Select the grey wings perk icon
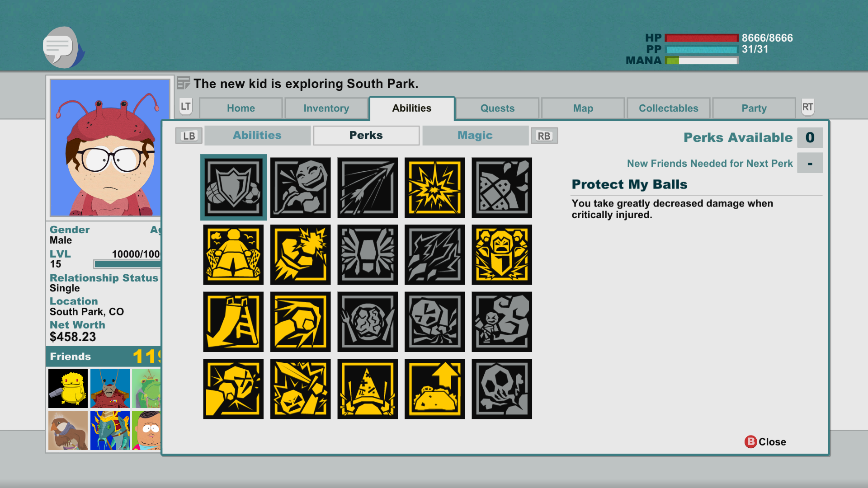This screenshot has height=488, width=868. [368, 255]
